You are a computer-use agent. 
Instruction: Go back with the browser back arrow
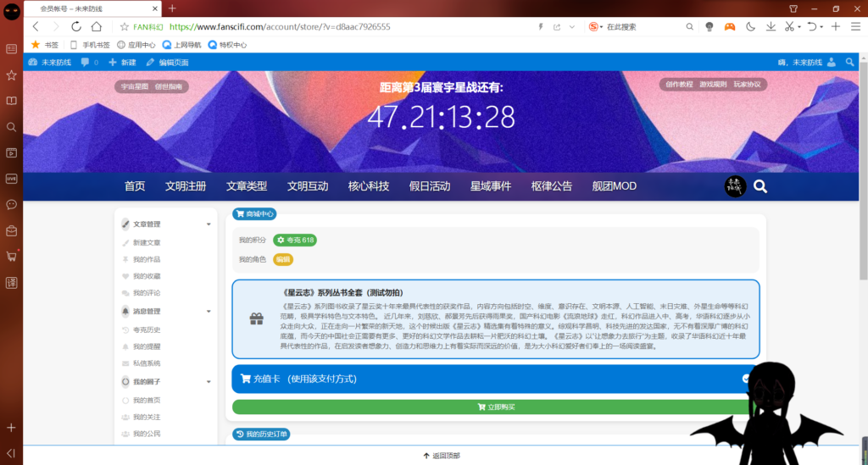click(36, 26)
